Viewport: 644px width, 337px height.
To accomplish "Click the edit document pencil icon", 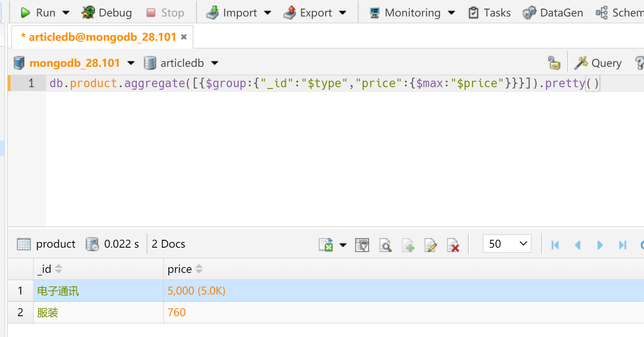I will (x=430, y=245).
